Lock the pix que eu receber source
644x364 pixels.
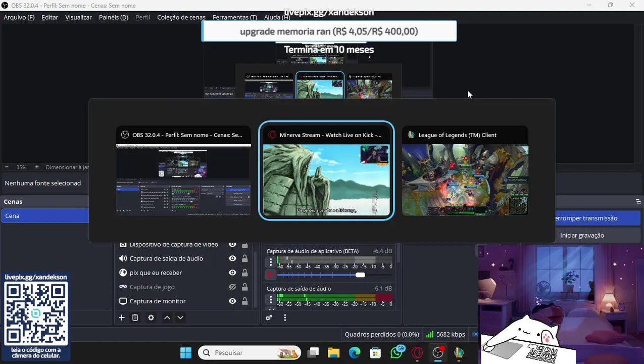click(244, 272)
